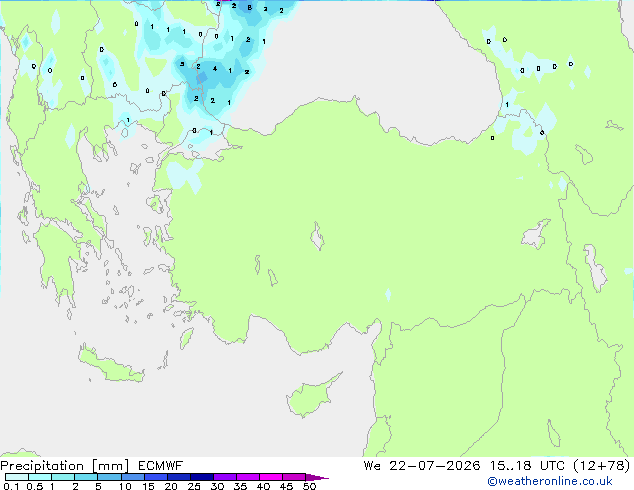Click the '15..18 UTC' time range
Screen dimensions: 634x490
527,466
